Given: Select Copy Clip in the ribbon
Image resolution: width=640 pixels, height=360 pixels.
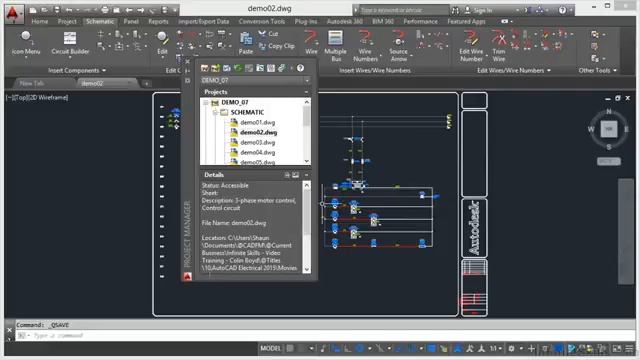Looking at the screenshot, I should point(276,46).
